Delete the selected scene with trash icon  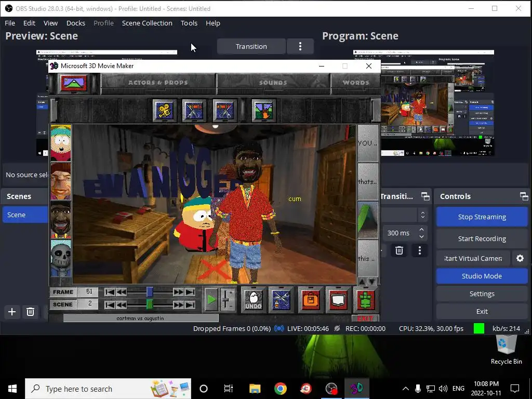click(30, 312)
